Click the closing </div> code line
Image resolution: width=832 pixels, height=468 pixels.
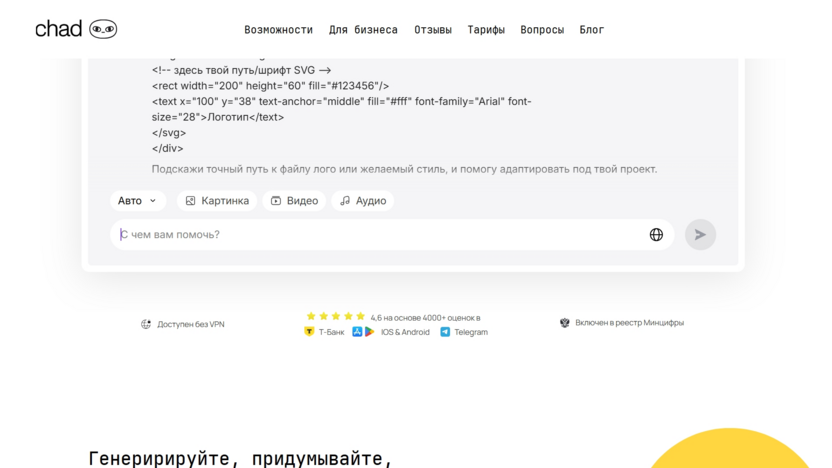tap(168, 149)
